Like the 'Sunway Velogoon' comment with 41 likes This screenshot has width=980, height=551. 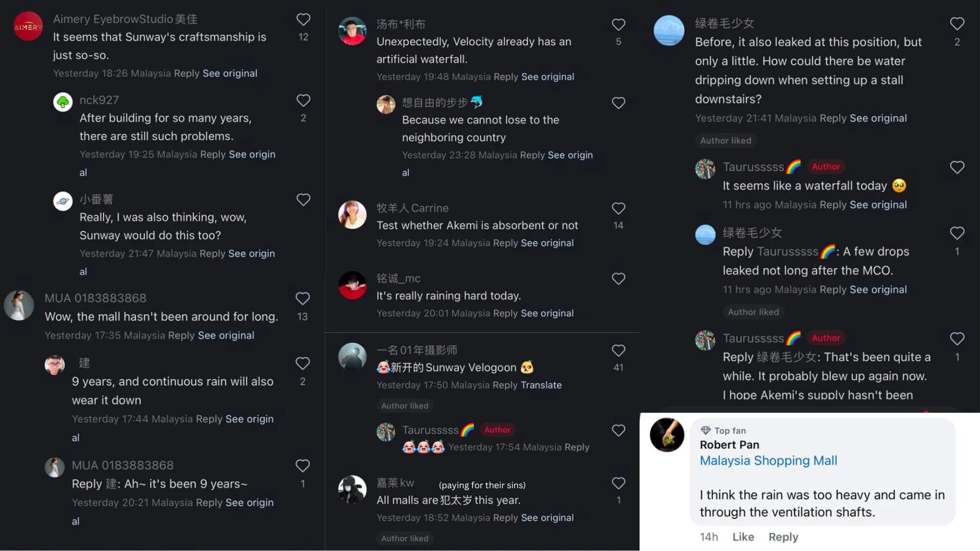pos(618,350)
